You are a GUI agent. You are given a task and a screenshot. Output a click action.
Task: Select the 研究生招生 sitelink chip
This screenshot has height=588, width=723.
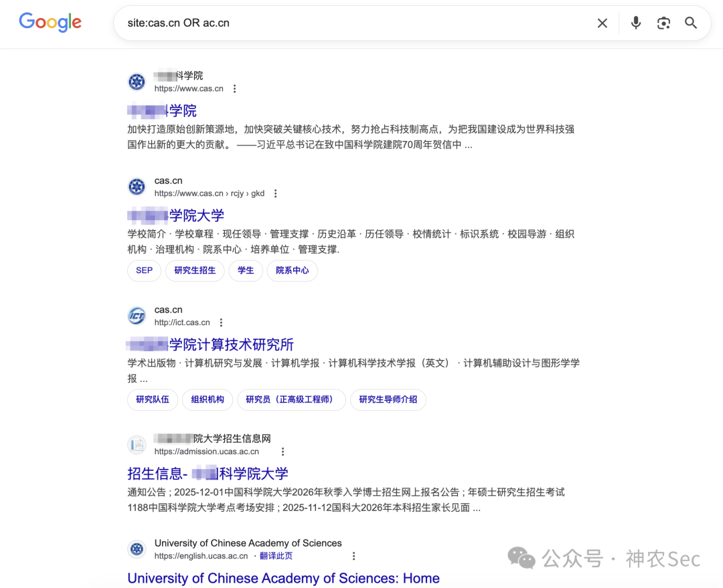tap(195, 271)
